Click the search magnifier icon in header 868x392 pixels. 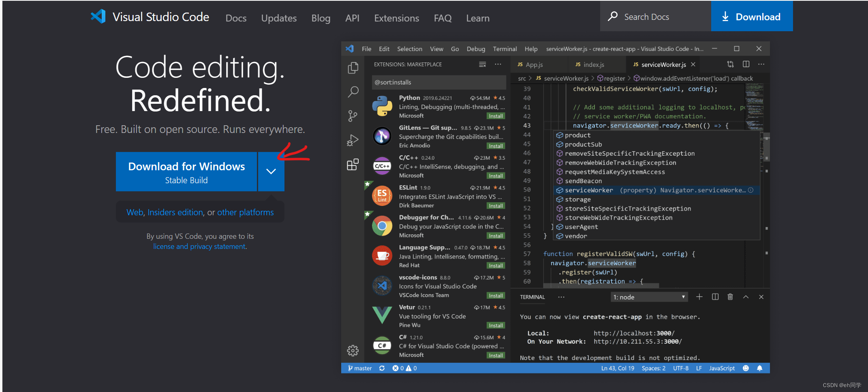(613, 16)
